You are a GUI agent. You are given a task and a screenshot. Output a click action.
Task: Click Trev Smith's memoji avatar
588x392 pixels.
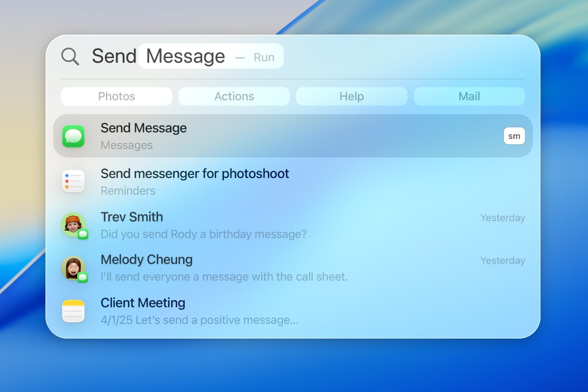pos(73,224)
